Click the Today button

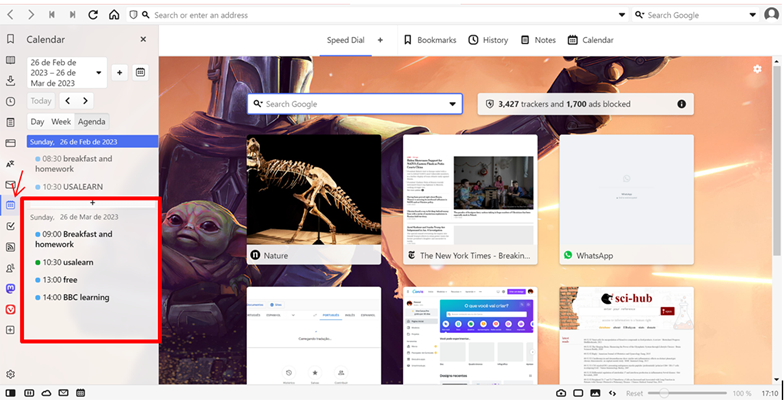pyautogui.click(x=41, y=101)
